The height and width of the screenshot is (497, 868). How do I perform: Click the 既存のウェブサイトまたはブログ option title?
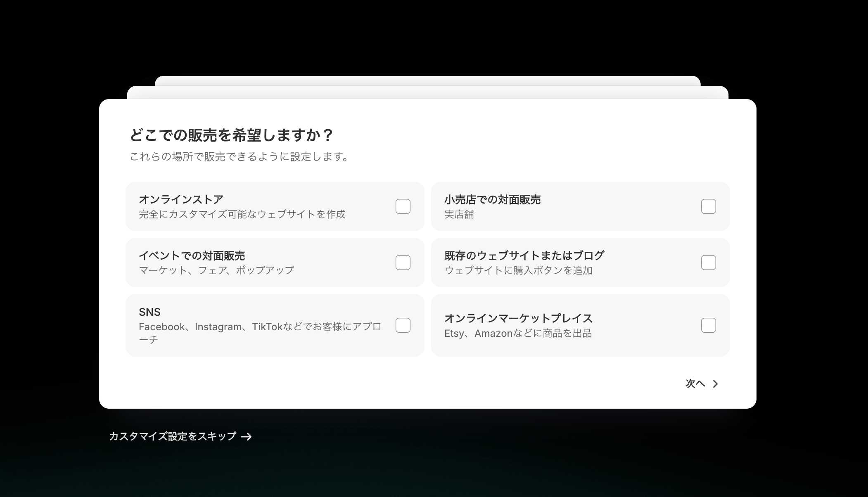tap(524, 256)
